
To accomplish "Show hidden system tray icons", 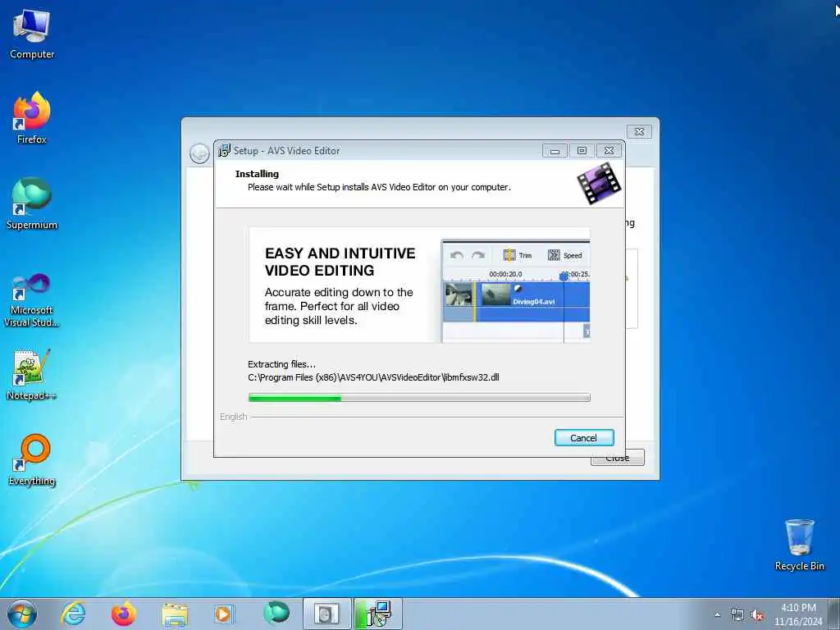I will 717,615.
